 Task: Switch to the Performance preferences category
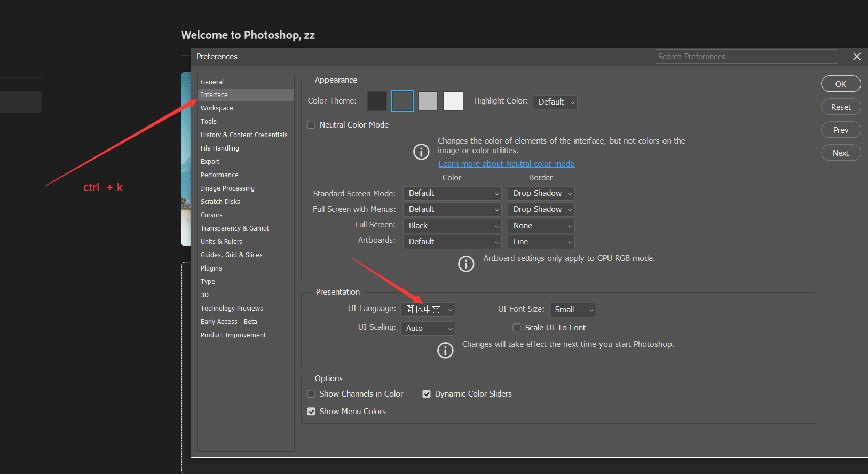tap(219, 175)
